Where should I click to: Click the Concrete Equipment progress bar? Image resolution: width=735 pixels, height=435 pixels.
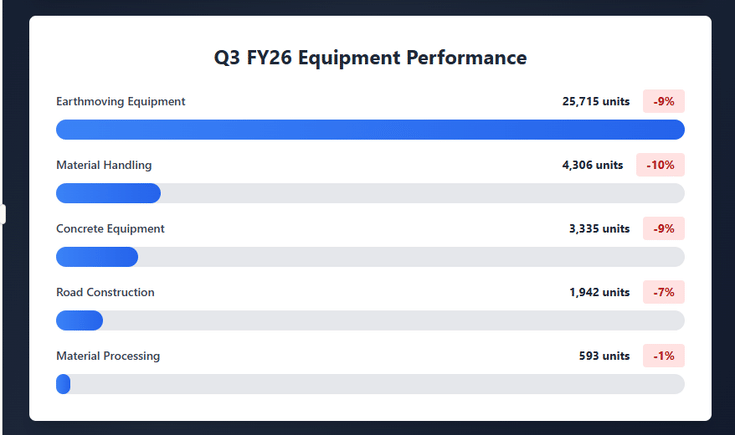coord(370,257)
